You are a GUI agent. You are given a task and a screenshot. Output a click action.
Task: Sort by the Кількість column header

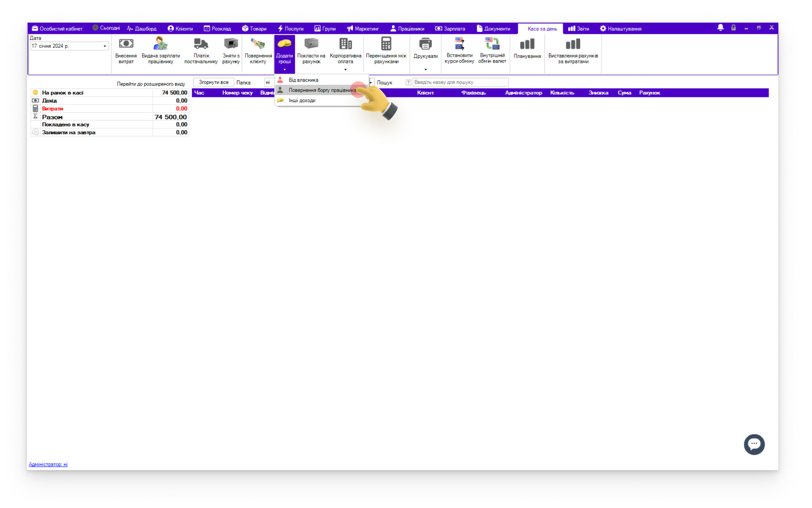[562, 93]
